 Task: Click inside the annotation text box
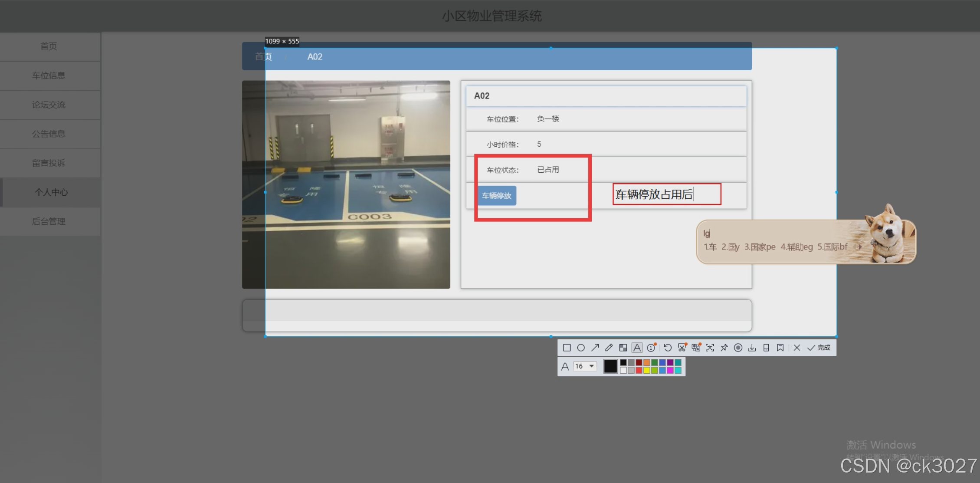pyautogui.click(x=666, y=194)
